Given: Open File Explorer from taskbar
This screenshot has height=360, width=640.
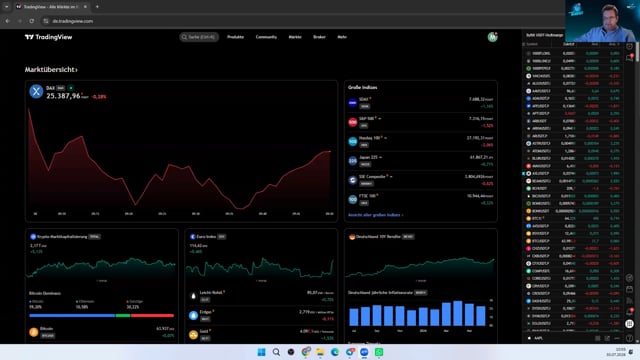Looking at the screenshot, I should (x=320, y=352).
